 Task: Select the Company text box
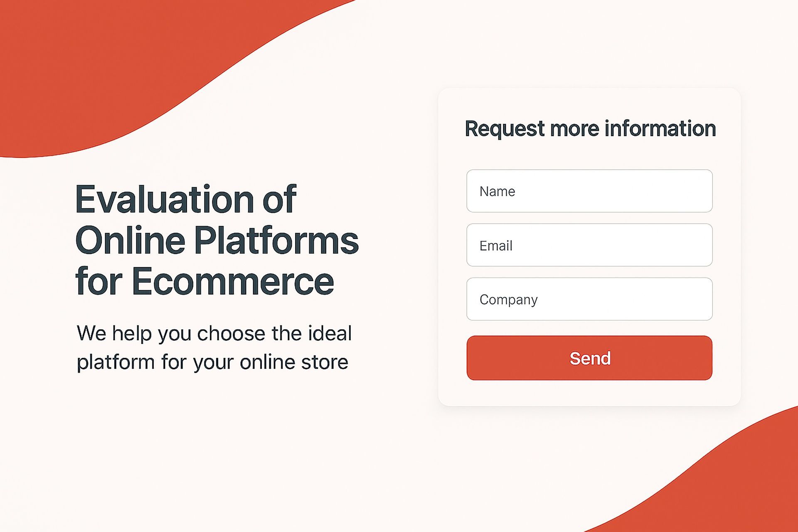pos(589,299)
